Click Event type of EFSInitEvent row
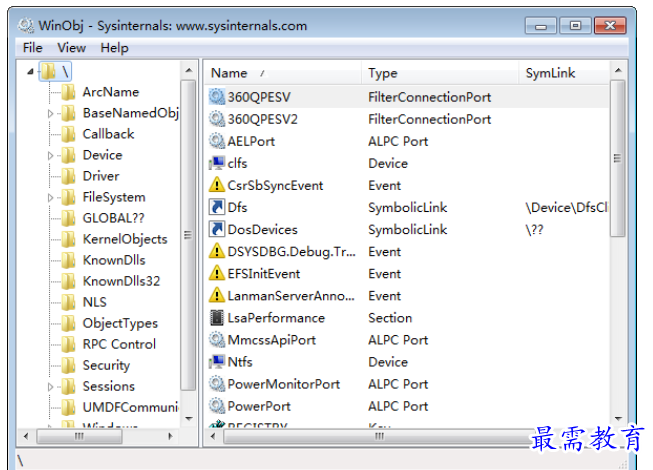Screen dimensions: 653x470 tap(384, 274)
